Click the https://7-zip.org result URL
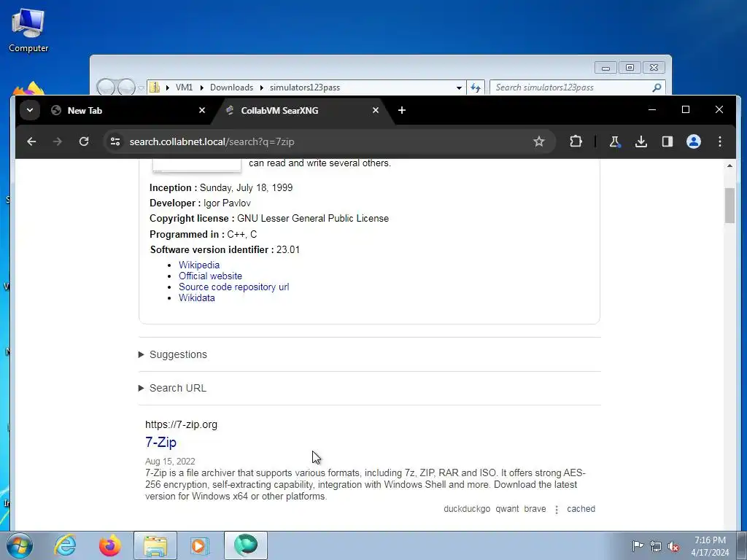The height and width of the screenshot is (560, 747). tap(181, 424)
